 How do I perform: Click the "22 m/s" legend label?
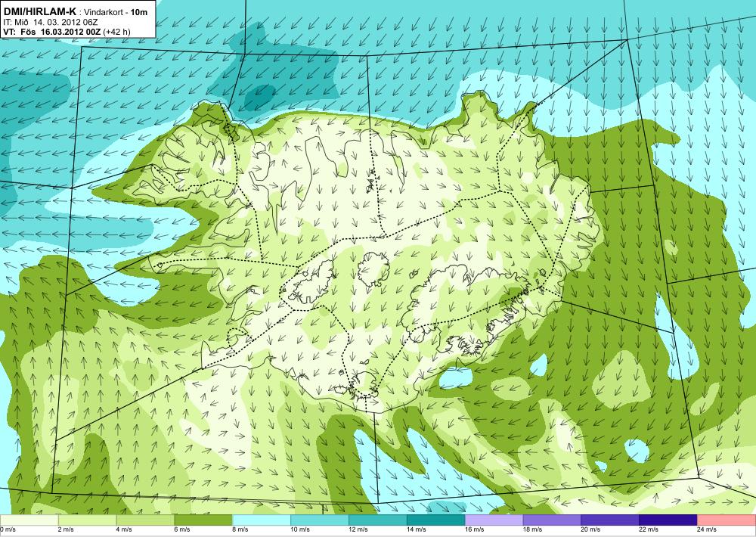(649, 529)
